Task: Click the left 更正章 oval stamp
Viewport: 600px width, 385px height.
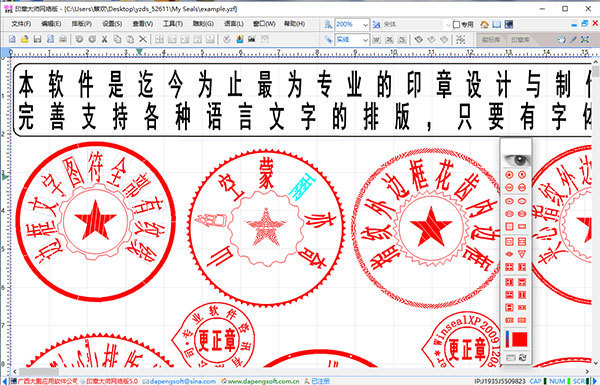Action: [216, 340]
